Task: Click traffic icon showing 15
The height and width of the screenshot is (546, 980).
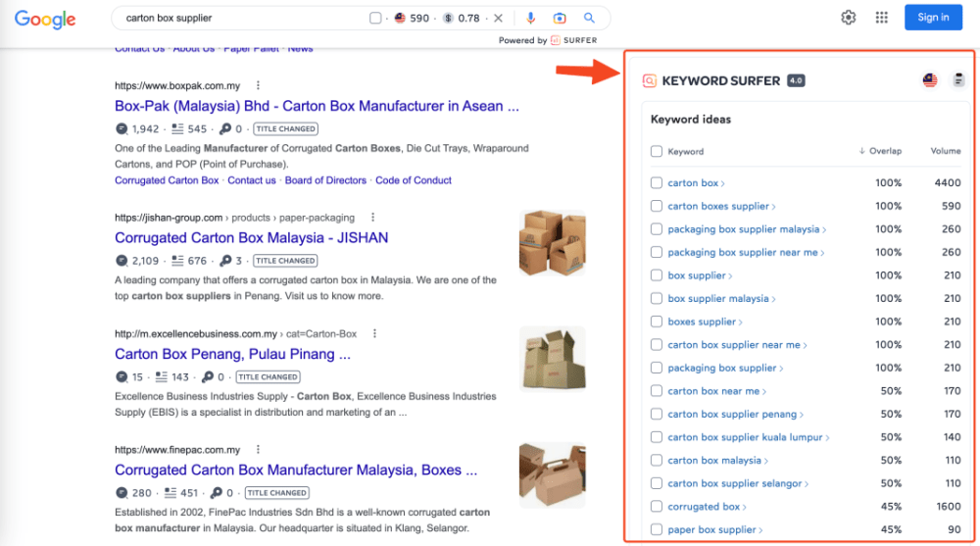Action: click(x=122, y=377)
